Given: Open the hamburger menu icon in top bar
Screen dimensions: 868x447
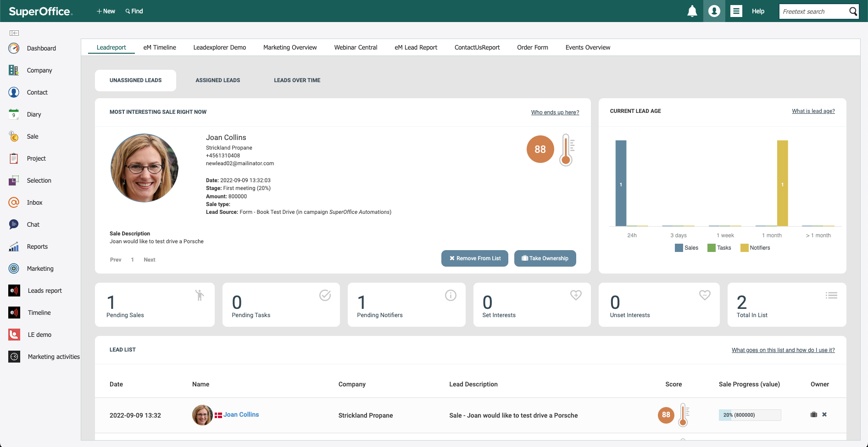Looking at the screenshot, I should point(736,11).
